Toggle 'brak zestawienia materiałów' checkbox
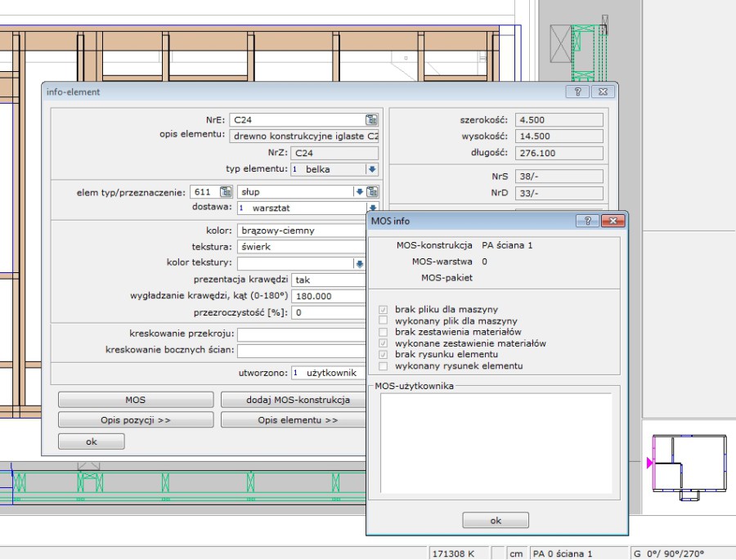 point(384,333)
